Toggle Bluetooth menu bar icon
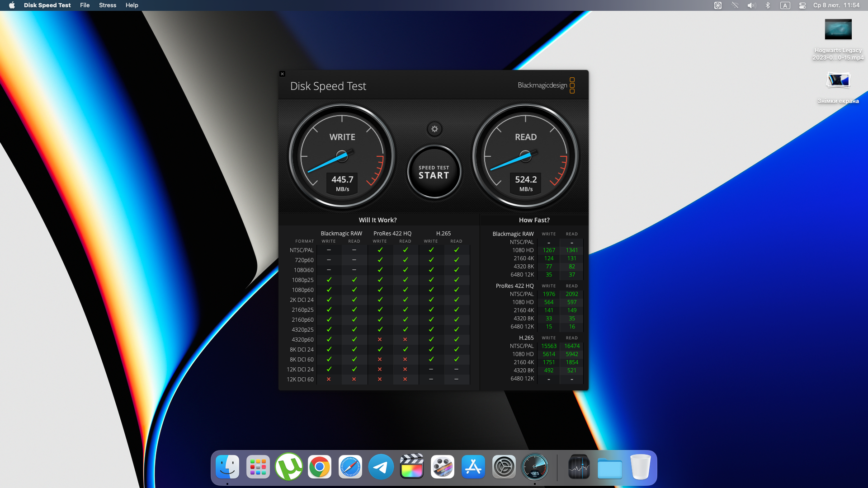 pyautogui.click(x=768, y=5)
